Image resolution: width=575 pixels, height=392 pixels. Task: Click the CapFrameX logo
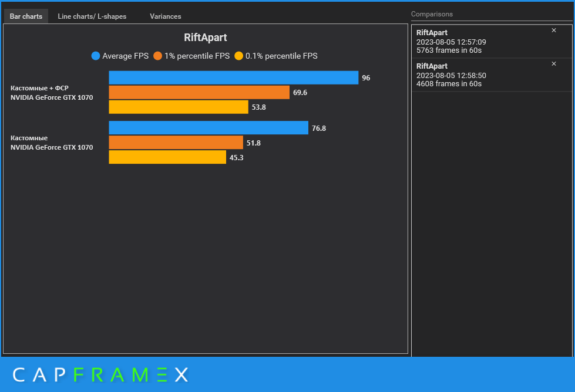[100, 375]
